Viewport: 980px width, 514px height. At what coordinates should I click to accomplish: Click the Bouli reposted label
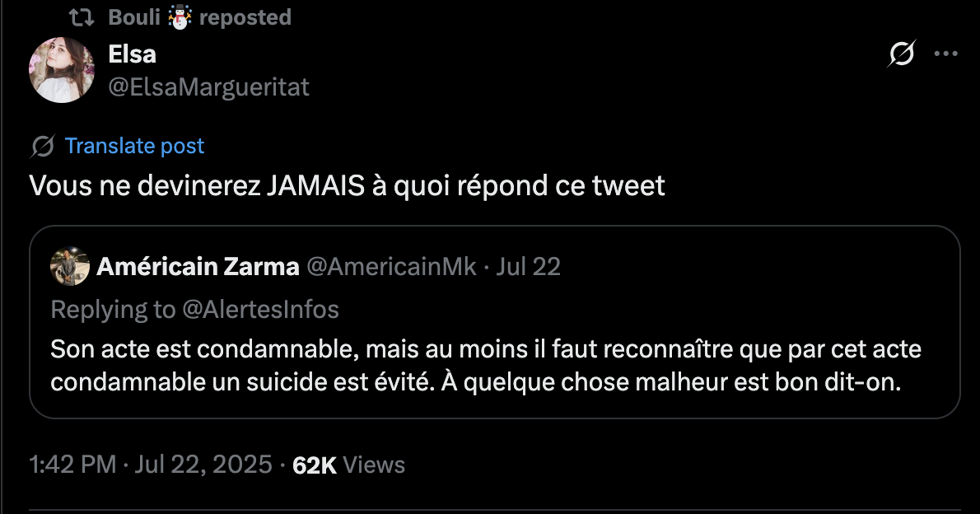click(199, 17)
